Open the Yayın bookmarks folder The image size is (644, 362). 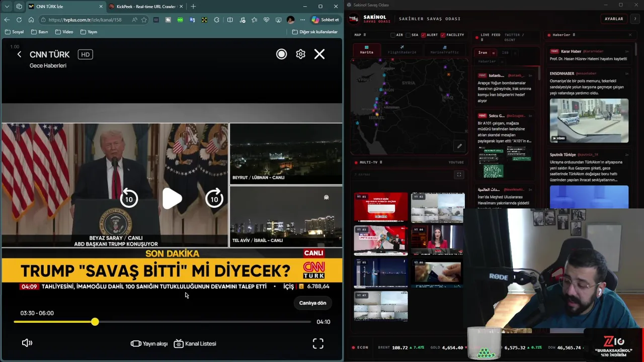(x=89, y=32)
